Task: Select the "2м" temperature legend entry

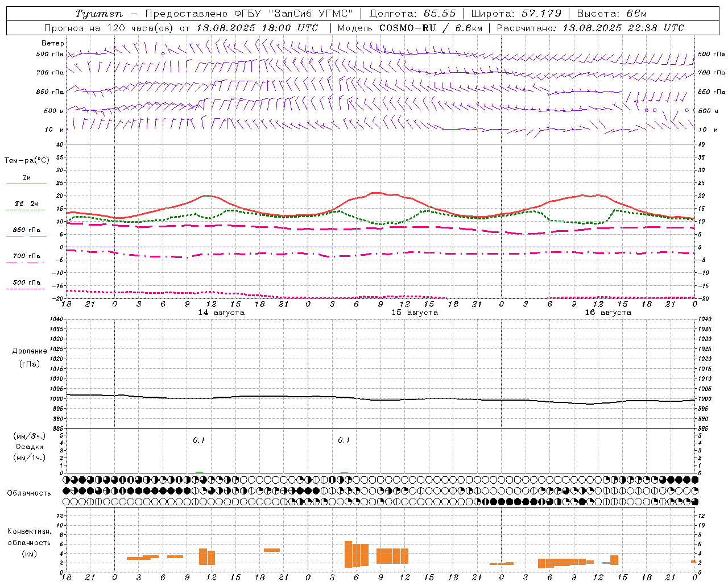Action: (x=27, y=178)
